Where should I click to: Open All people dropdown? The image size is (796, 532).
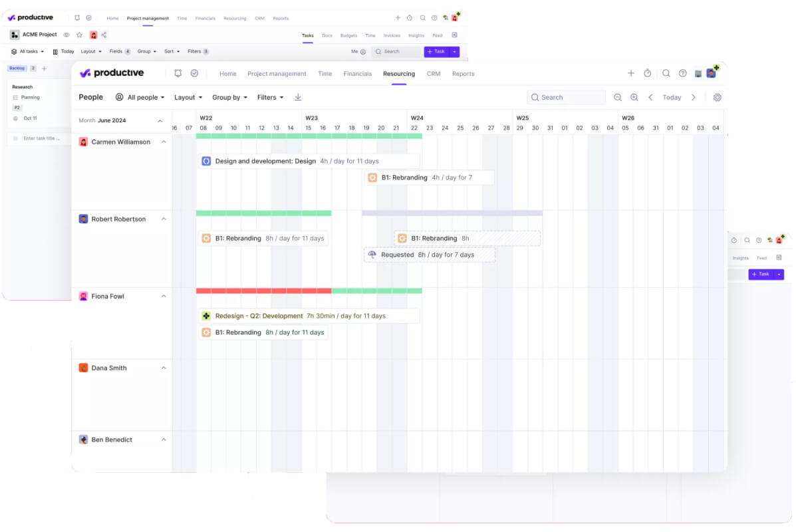[140, 98]
